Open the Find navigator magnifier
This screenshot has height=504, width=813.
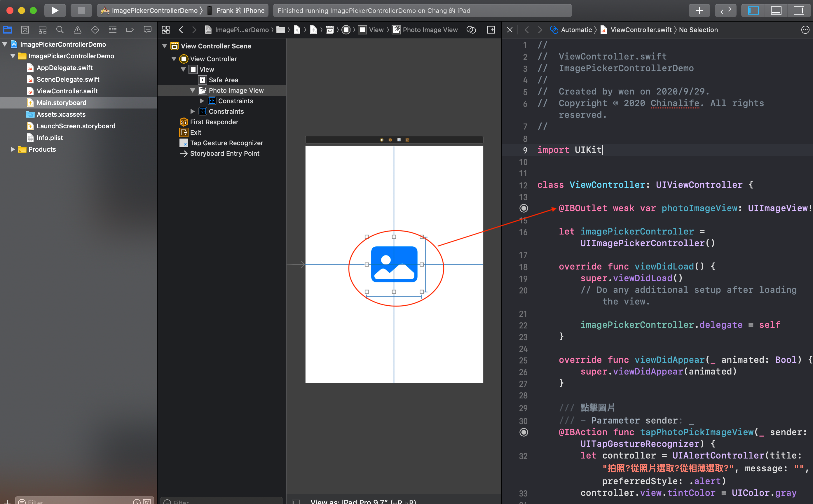pyautogui.click(x=60, y=30)
